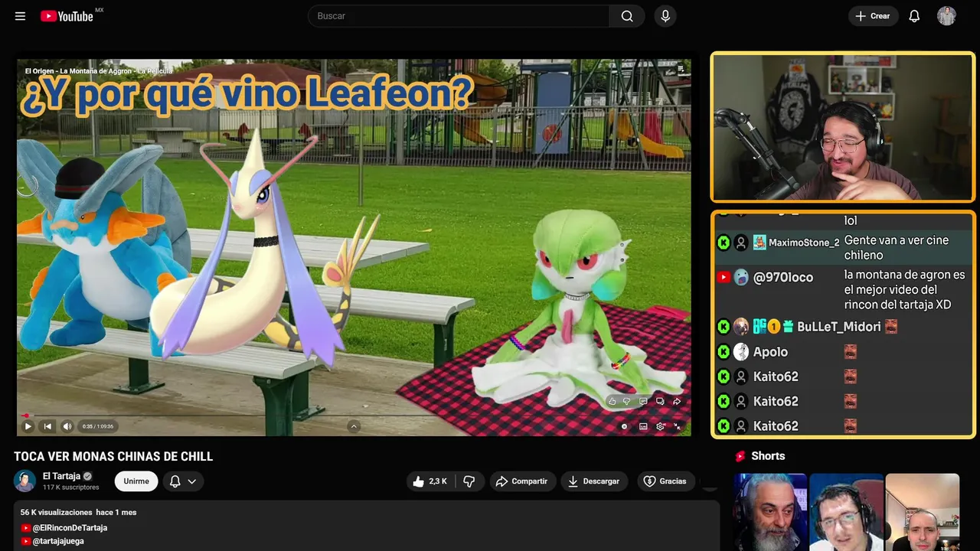The height and width of the screenshot is (551, 980).
Task: Click the emote next to BuLLeT_Midori
Action: 891,327
